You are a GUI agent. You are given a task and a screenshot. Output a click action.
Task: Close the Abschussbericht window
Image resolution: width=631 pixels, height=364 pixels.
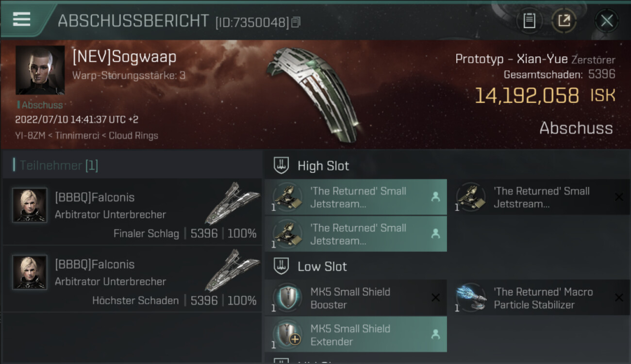point(606,21)
